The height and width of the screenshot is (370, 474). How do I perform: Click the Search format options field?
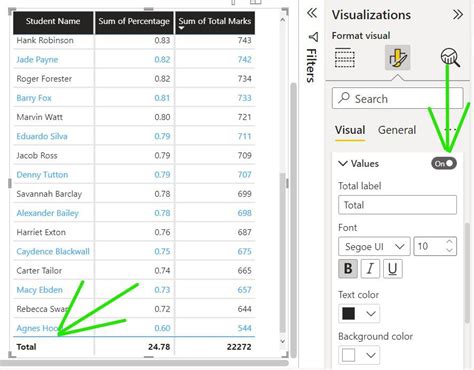(398, 98)
